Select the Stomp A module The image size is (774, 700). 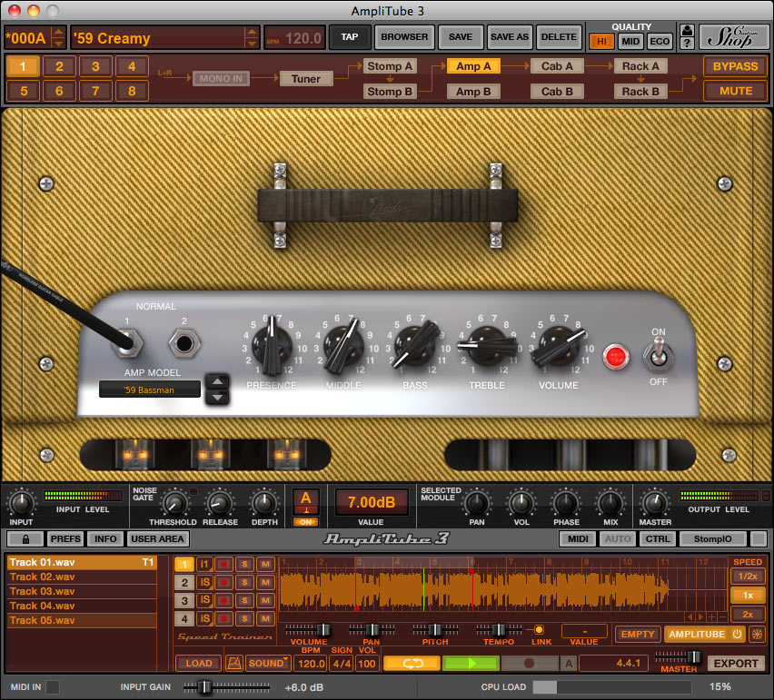pos(390,66)
